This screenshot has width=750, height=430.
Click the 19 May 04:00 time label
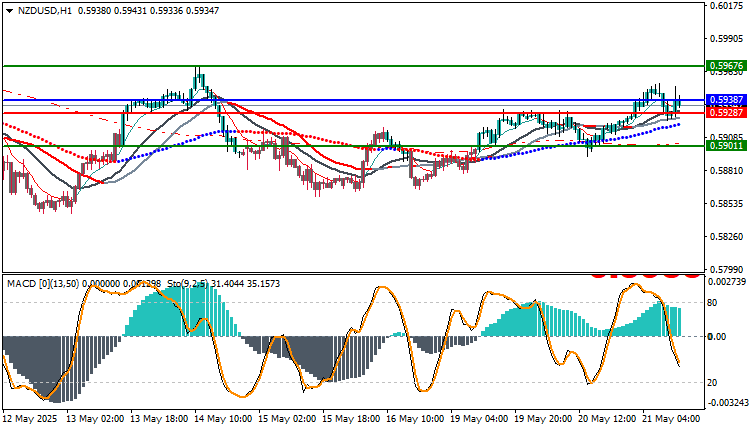click(x=479, y=419)
